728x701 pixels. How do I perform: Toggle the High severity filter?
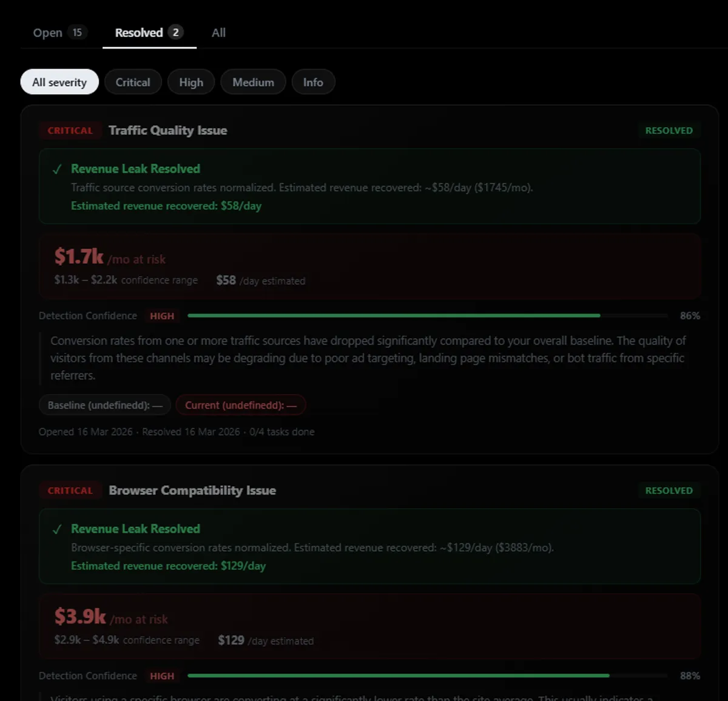(190, 81)
